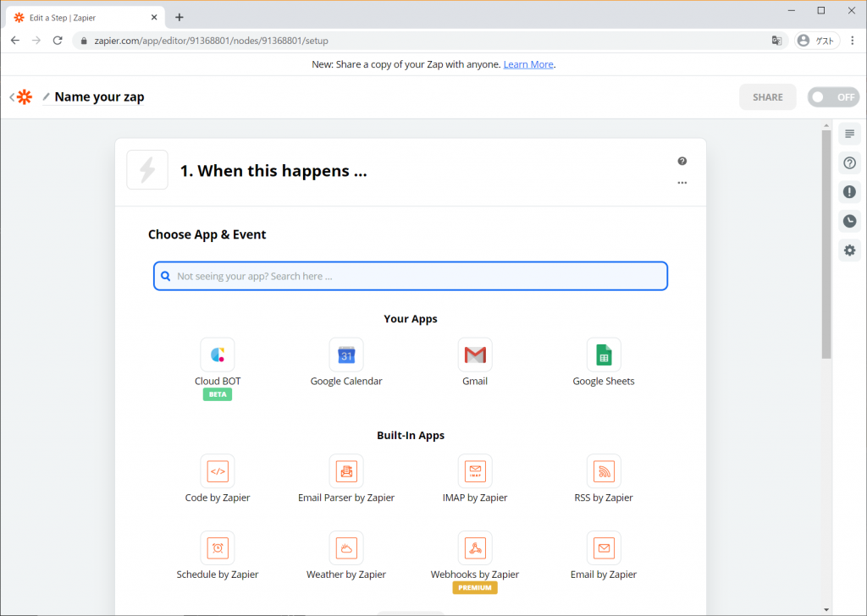Viewport: 867px width, 616px height.
Task: Open the history clock sidebar icon
Action: [x=850, y=221]
